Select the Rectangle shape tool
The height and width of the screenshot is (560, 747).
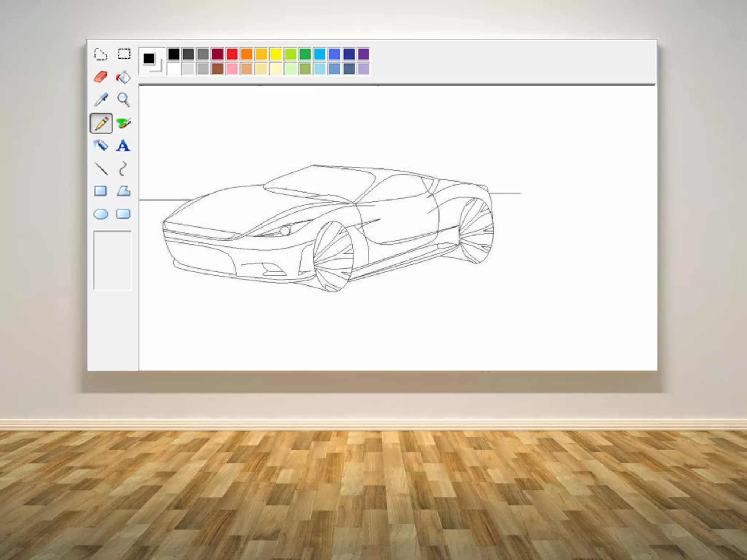tap(100, 191)
